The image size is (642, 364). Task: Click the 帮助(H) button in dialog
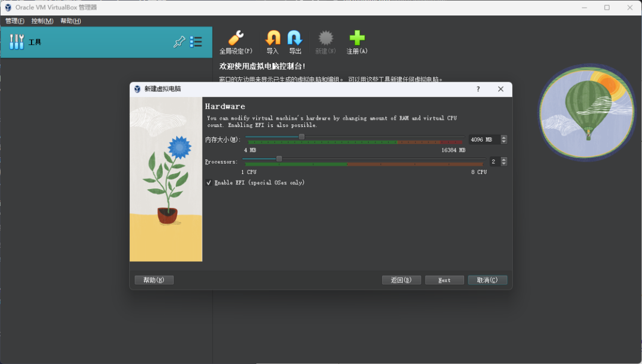click(x=154, y=280)
